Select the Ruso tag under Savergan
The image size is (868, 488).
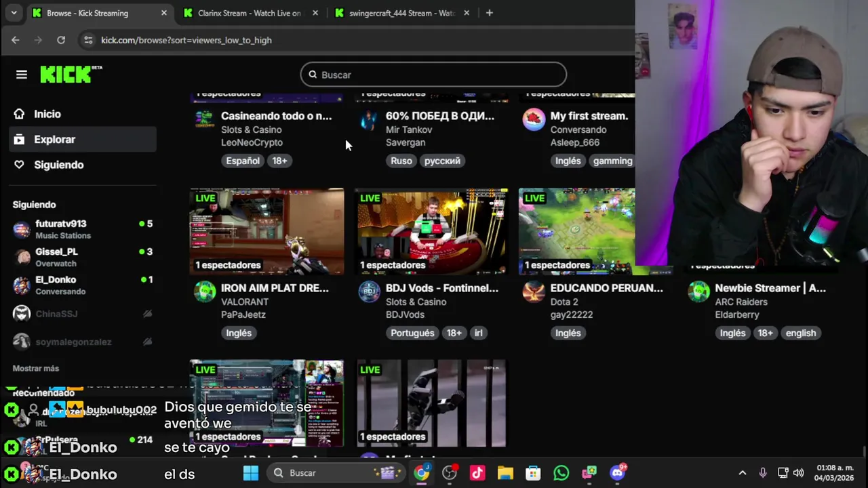pyautogui.click(x=401, y=161)
